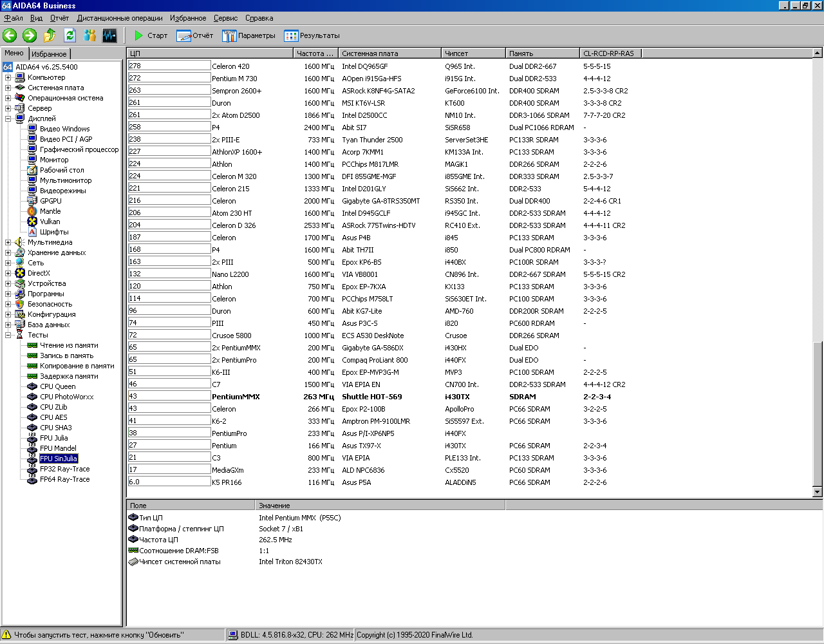The height and width of the screenshot is (644, 824).
Task: Click the refresh toolbar icon
Action: pos(70,35)
